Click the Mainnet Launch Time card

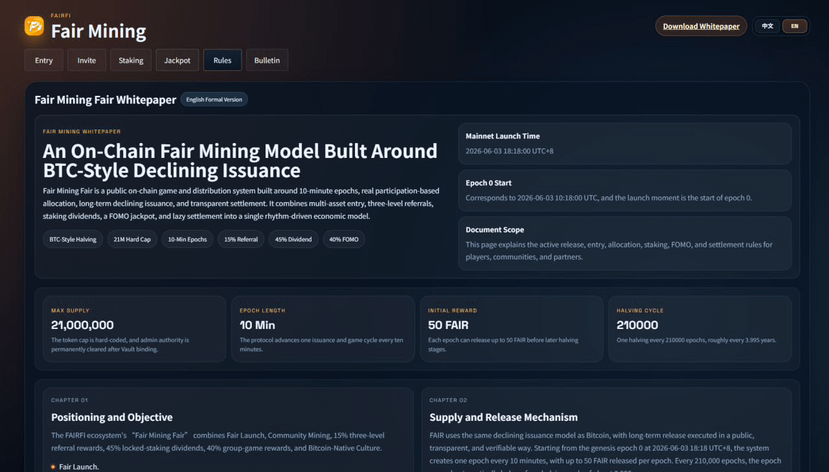coord(624,144)
